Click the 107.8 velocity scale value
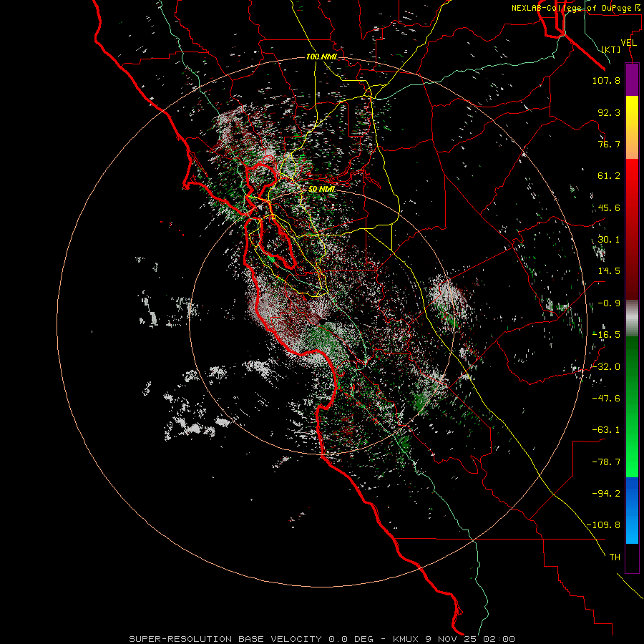The image size is (644, 644). (606, 80)
